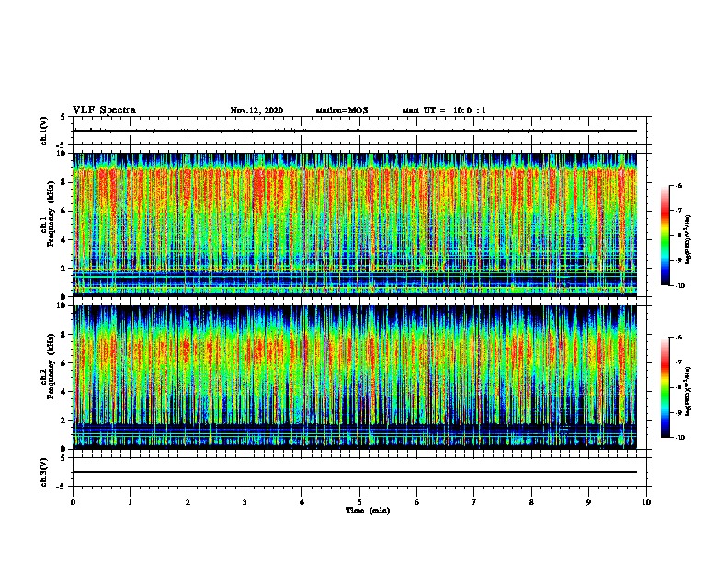Click the "10" tick on the time axis
The image size is (728, 563).
coord(646,502)
